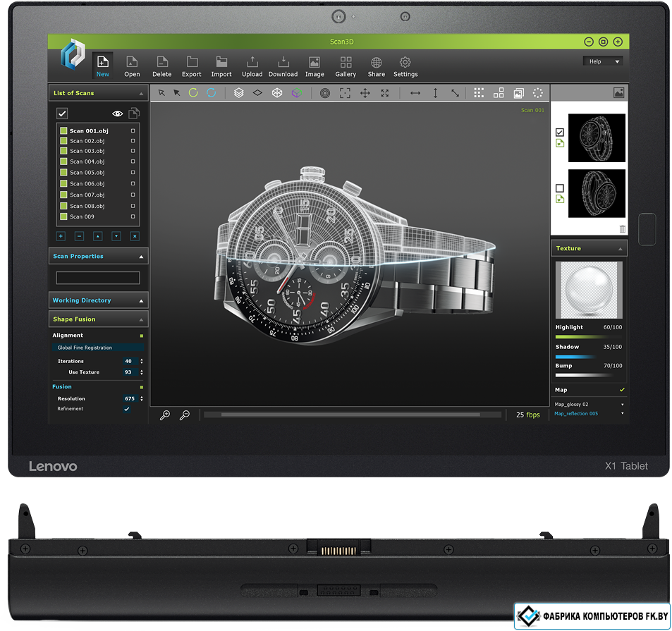
Task: Open the Settings gear
Action: coord(405,66)
